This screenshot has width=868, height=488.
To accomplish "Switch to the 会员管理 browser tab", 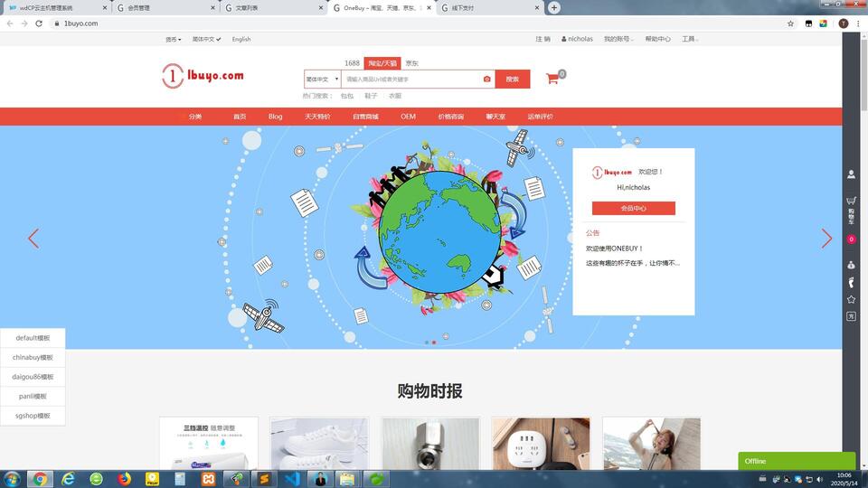I will 166,8.
